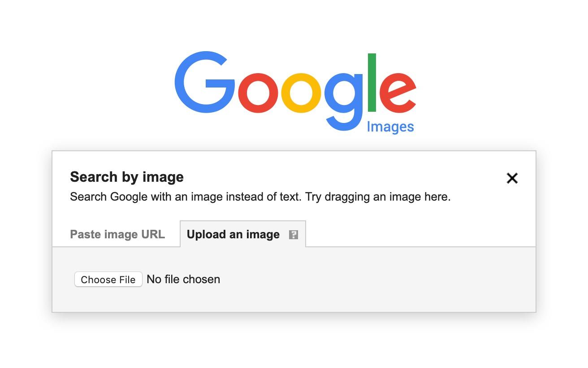
Task: Click the No file chosen text
Action: coord(183,279)
